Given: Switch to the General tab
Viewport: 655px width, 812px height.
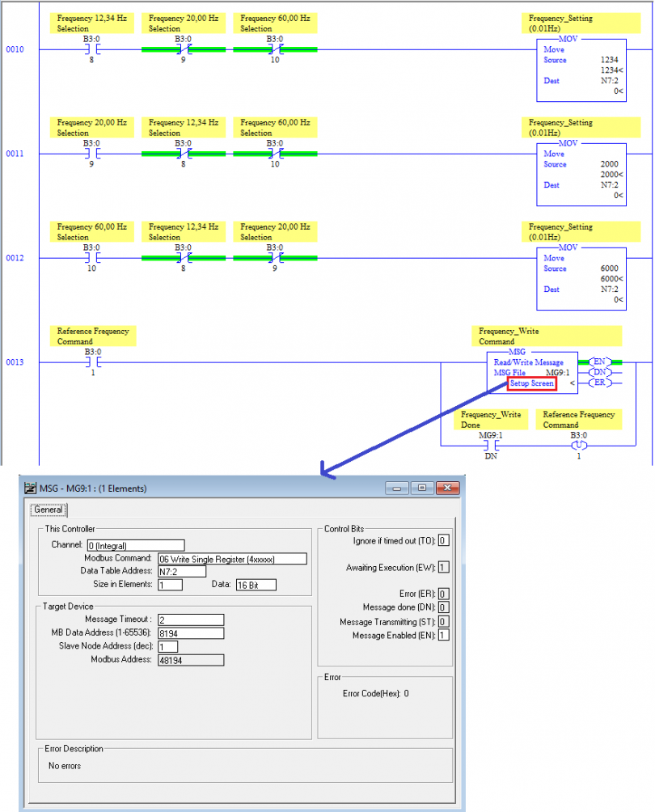Looking at the screenshot, I should pyautogui.click(x=49, y=510).
